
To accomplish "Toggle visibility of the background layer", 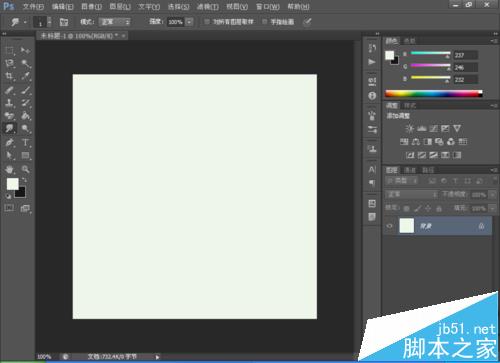I will [x=389, y=226].
